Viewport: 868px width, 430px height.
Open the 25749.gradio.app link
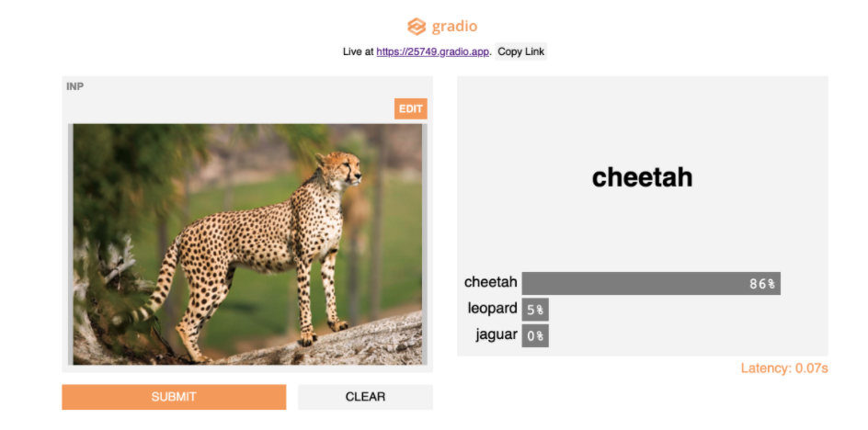pos(433,51)
